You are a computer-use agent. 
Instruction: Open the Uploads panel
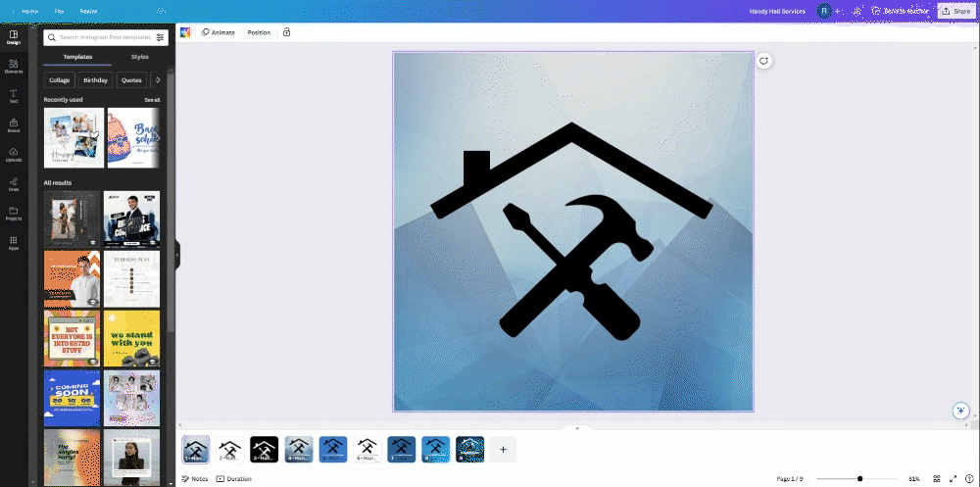(x=13, y=155)
